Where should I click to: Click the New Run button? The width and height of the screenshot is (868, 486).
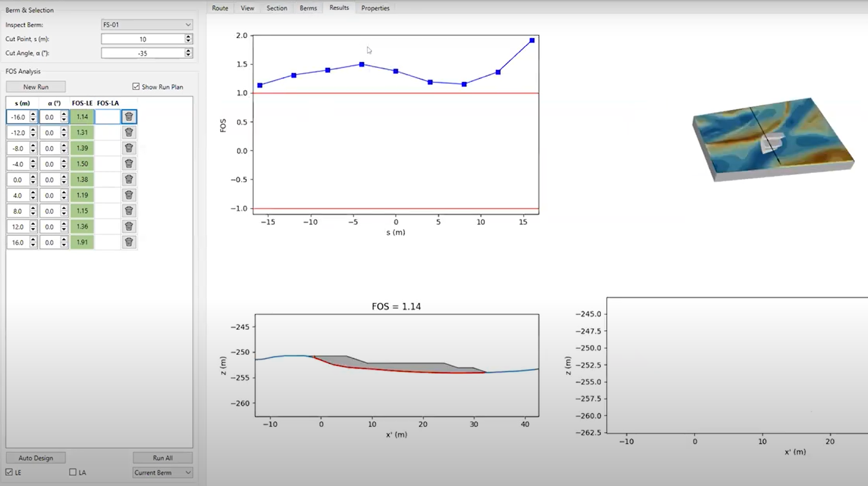[x=36, y=87]
